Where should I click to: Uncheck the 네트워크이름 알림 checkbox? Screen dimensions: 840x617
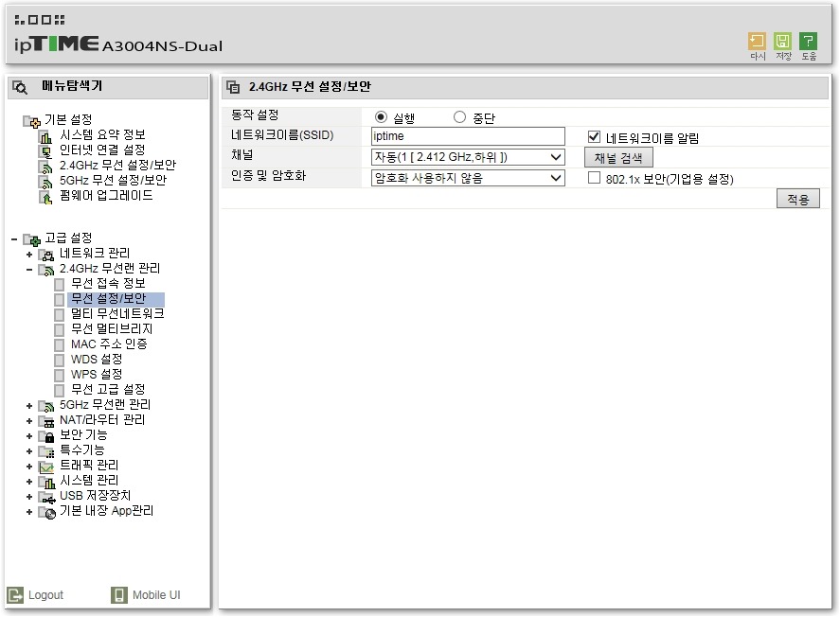594,137
